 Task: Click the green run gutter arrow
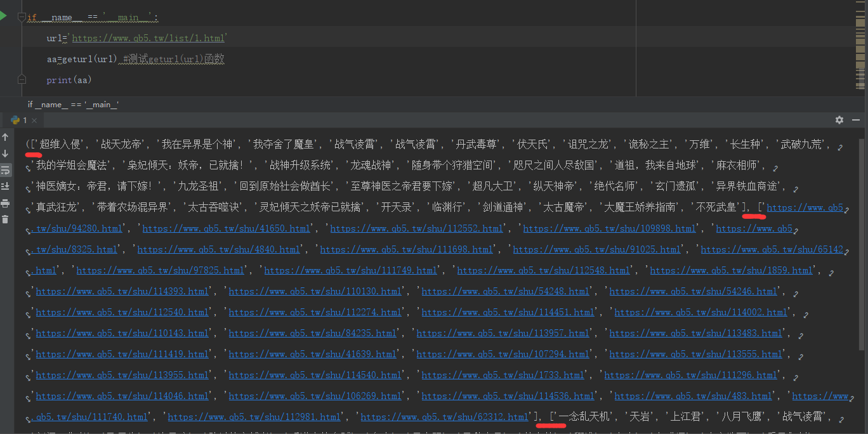(3, 15)
